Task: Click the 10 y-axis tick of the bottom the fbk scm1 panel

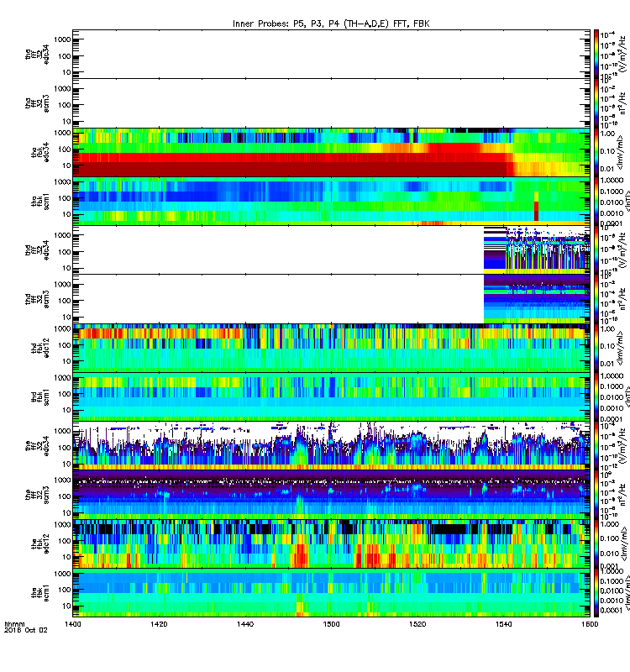Action: 66,606
